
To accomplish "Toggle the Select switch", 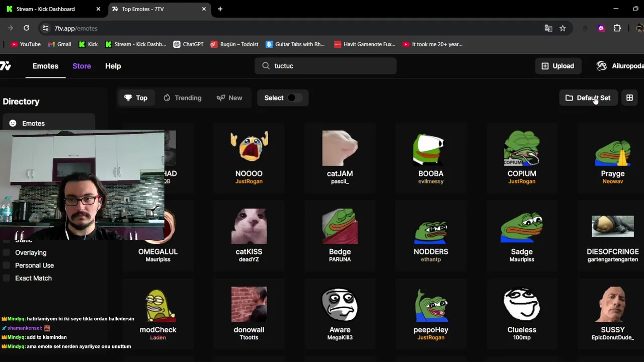I will (x=295, y=98).
